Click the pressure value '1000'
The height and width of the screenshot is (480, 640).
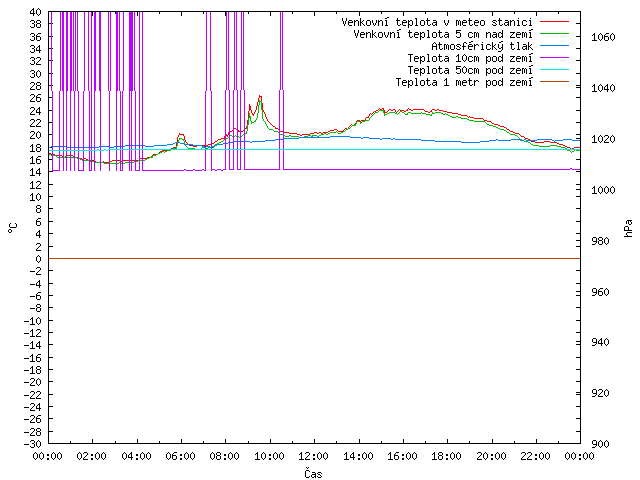coord(603,190)
